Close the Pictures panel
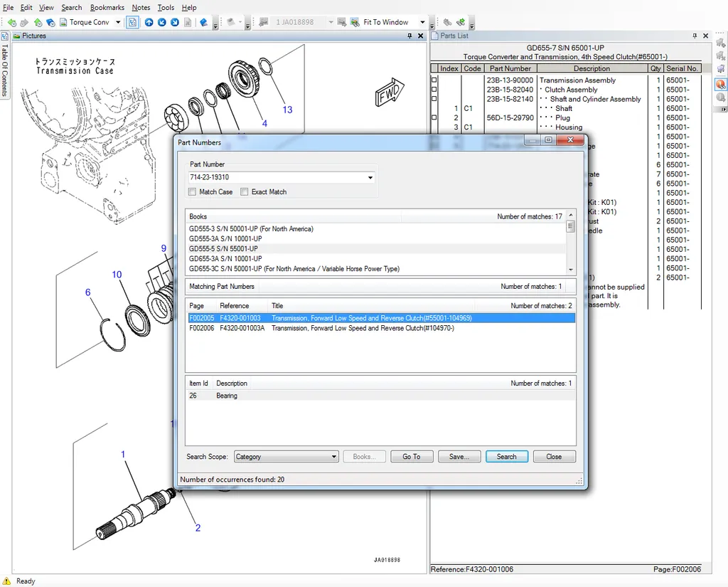The image size is (728, 587). (x=421, y=36)
